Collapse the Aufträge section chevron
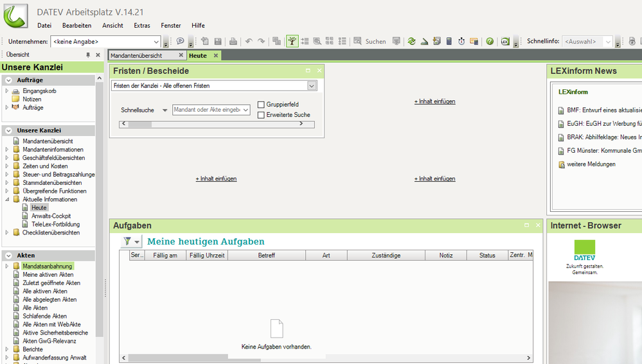This screenshot has height=364, width=642. click(8, 80)
